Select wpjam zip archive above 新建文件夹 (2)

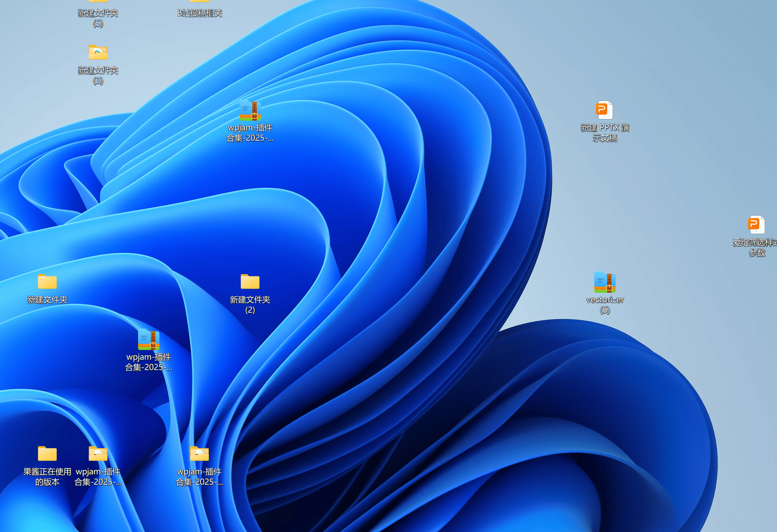[x=250, y=110]
